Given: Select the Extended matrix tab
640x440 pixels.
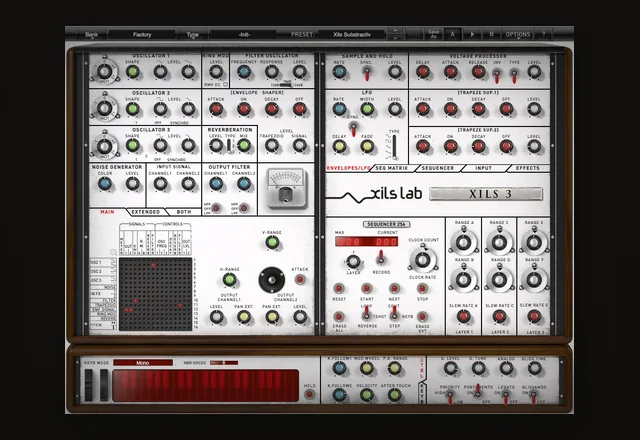Looking at the screenshot, I should tap(146, 212).
